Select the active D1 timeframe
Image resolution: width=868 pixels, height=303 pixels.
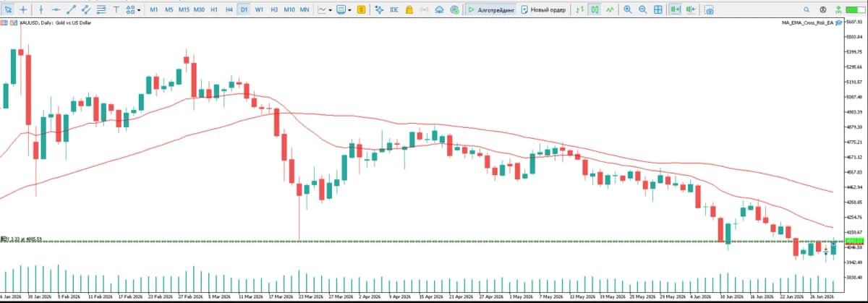click(x=244, y=9)
